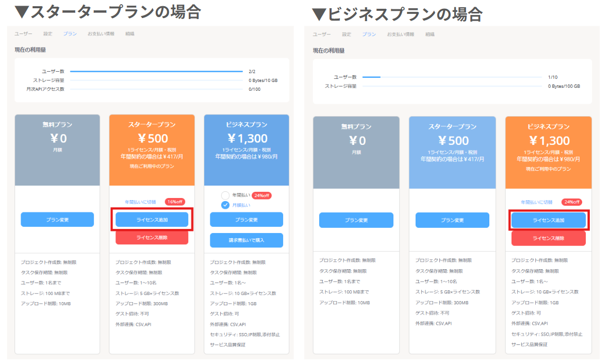609x364 pixels.
Task: Select the checked 月額払い radio option
Action: tap(225, 205)
